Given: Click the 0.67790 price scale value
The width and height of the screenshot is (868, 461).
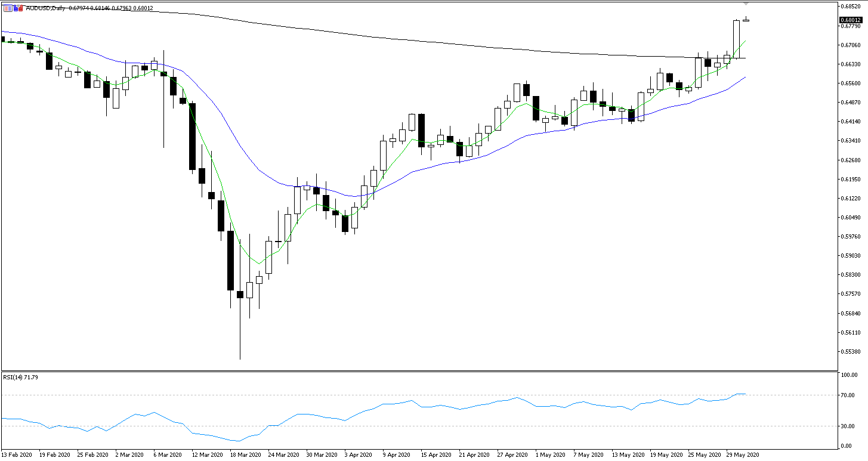Looking at the screenshot, I should 850,26.
